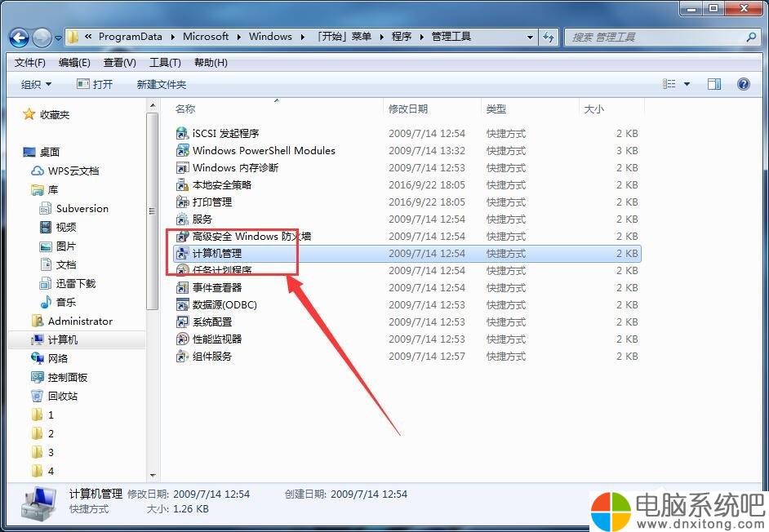
Task: Open the address bar history dropdown
Action: click(x=530, y=38)
